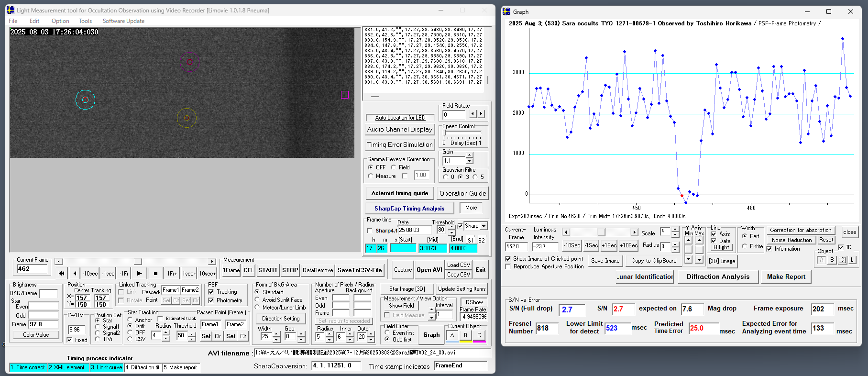Click the stop square playback icon

tap(155, 274)
